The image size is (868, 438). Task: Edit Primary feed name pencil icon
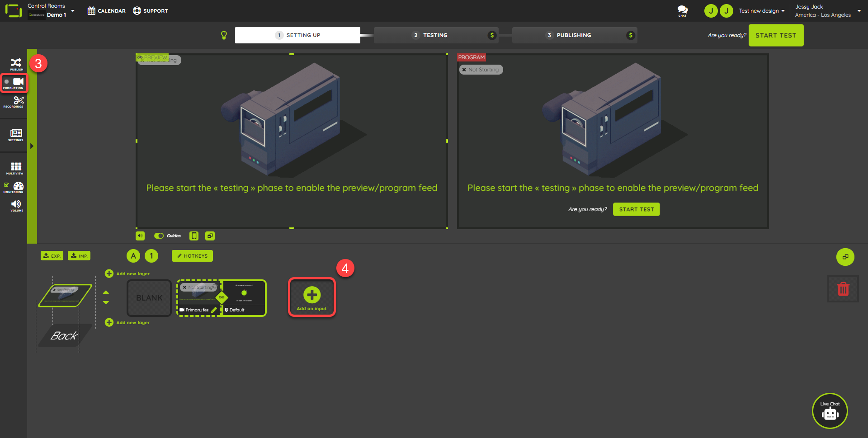[214, 310]
